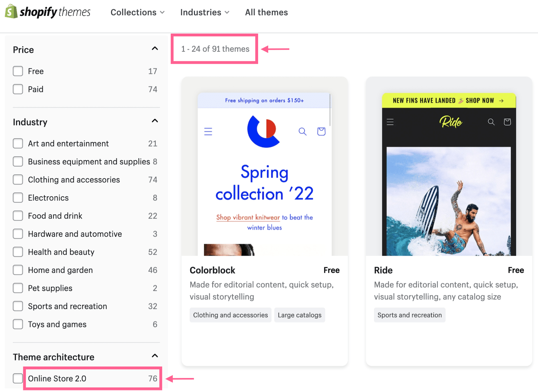Viewport: 538px width, 392px height.
Task: Check Health and beauty filter
Action: (18, 252)
